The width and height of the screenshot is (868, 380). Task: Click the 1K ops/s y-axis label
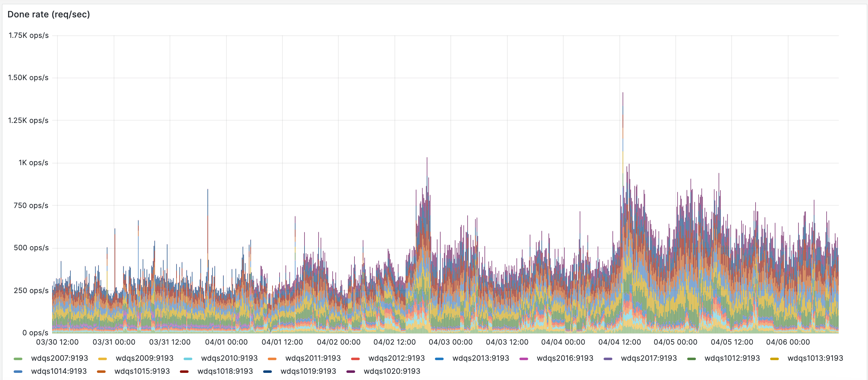(33, 163)
